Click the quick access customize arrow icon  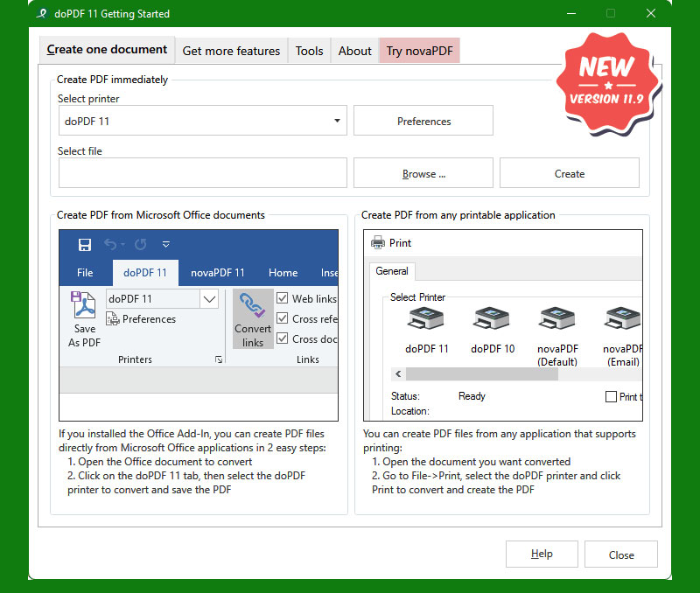tap(165, 245)
